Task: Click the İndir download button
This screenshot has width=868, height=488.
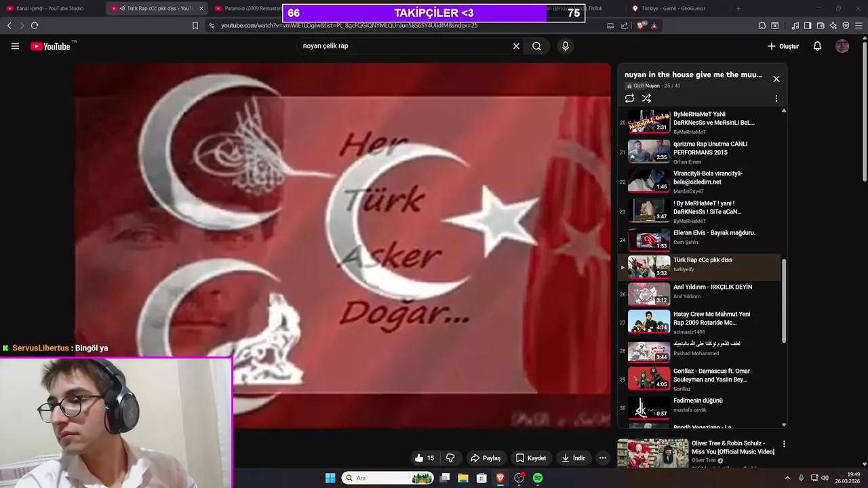Action: (573, 458)
